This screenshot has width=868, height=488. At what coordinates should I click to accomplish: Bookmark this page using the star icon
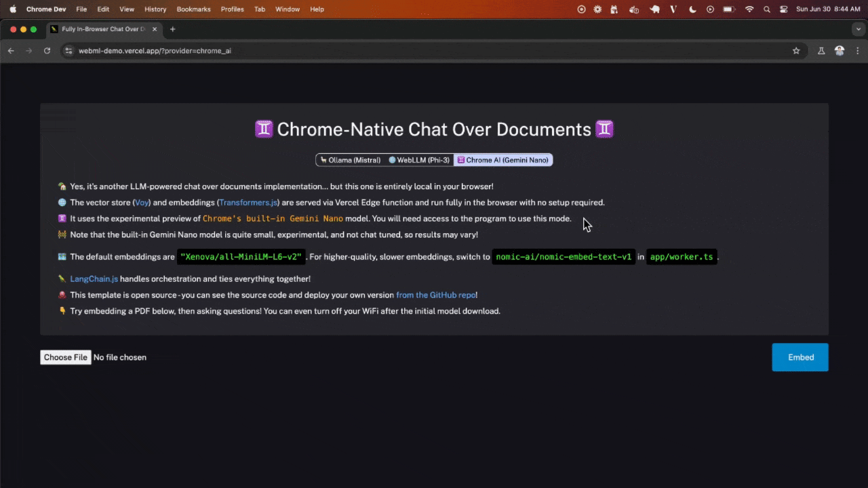(796, 50)
